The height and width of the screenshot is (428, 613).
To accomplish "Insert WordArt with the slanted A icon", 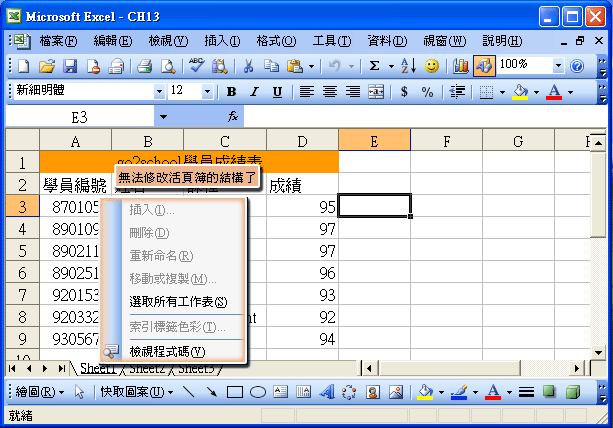I will pos(327,392).
